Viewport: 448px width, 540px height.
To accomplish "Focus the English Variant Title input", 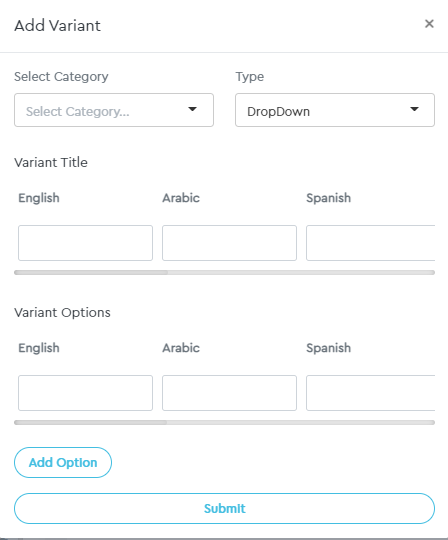I will click(85, 243).
